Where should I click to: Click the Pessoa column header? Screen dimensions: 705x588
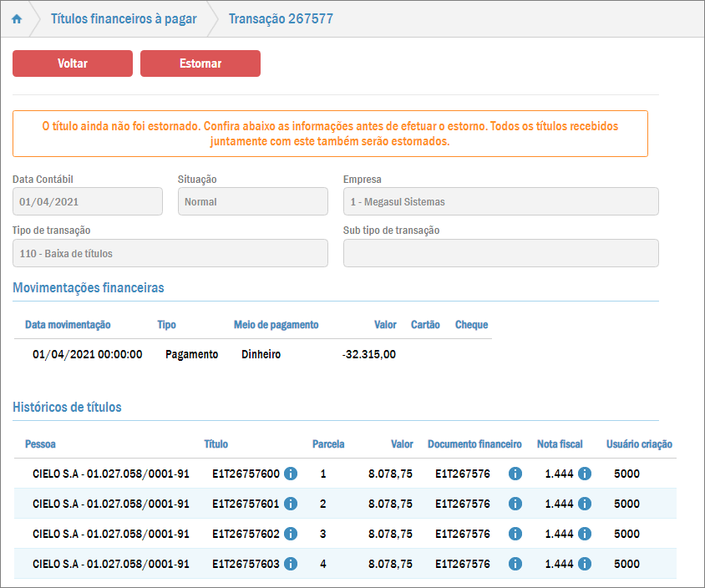point(40,444)
